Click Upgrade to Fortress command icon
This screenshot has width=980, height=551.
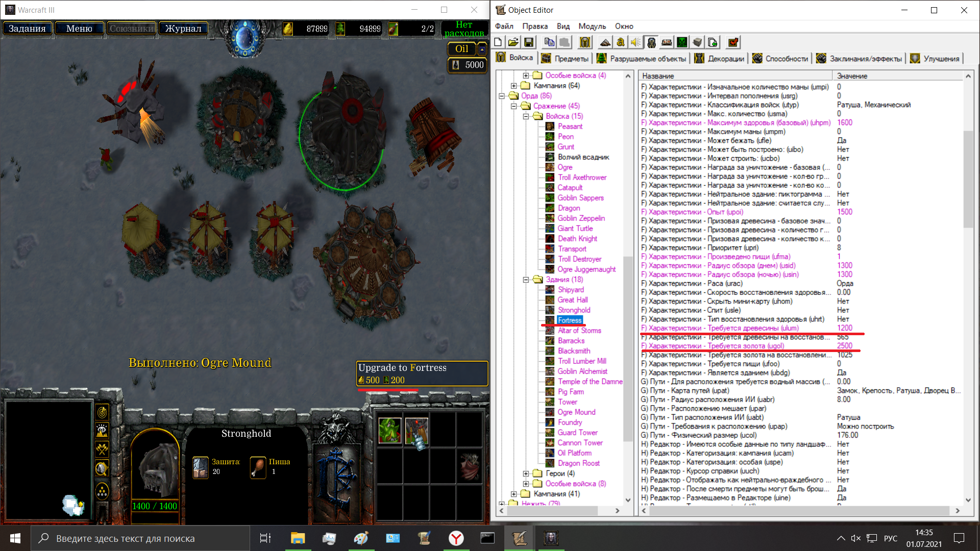click(417, 431)
